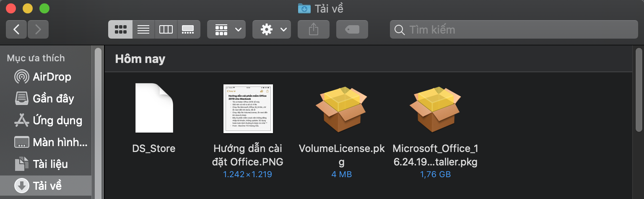Click the magnifying glass search icon
The image size is (644, 199).
[400, 30]
